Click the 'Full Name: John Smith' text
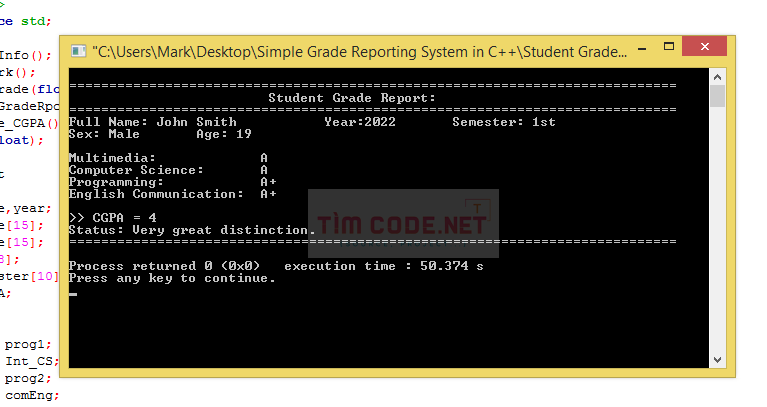767x407 pixels. tap(153, 122)
